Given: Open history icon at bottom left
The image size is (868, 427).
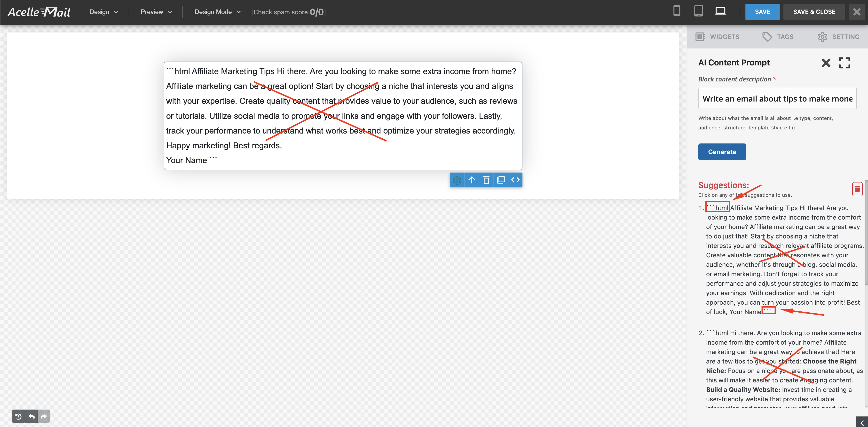Looking at the screenshot, I should click(18, 417).
